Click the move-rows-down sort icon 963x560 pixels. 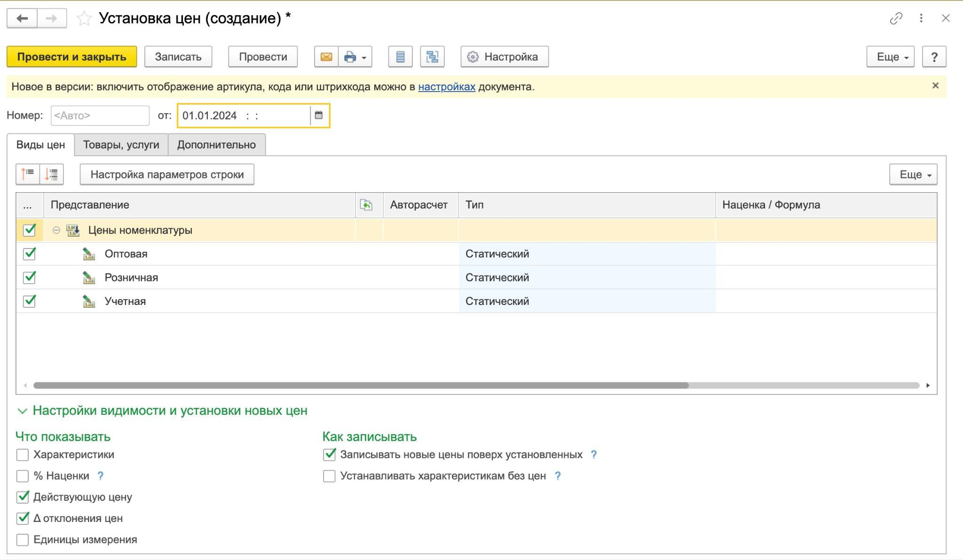pos(52,174)
